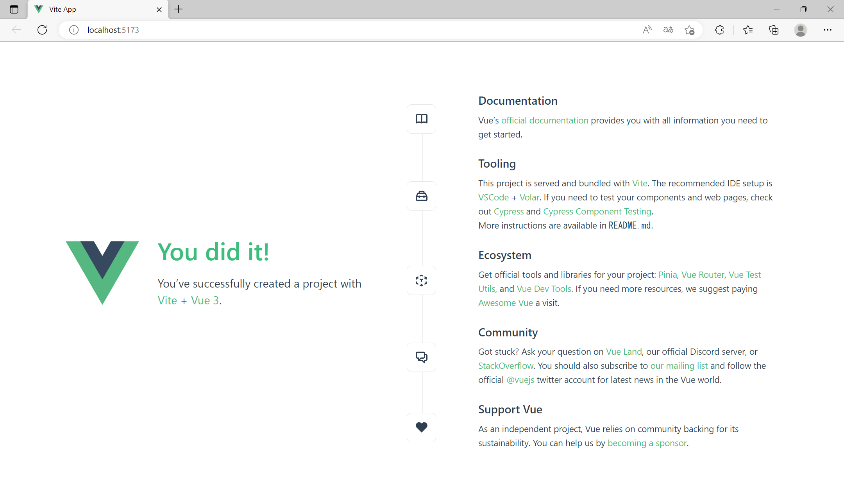Screen dimensions: 844x504
Task: Open Settings and more menu
Action: [x=828, y=30]
